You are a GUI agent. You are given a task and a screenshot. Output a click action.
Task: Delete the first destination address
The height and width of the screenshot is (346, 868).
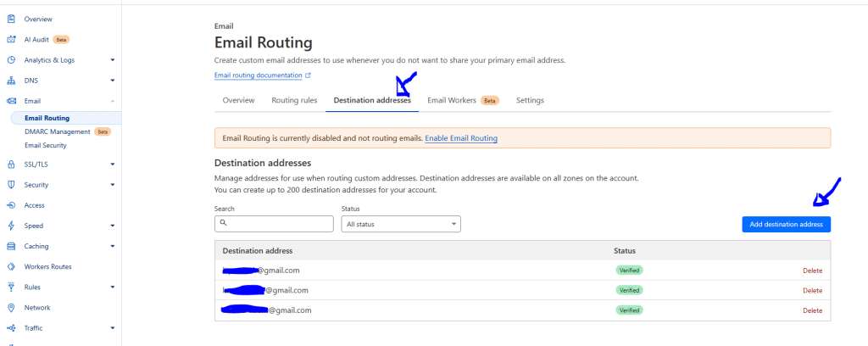click(x=812, y=271)
